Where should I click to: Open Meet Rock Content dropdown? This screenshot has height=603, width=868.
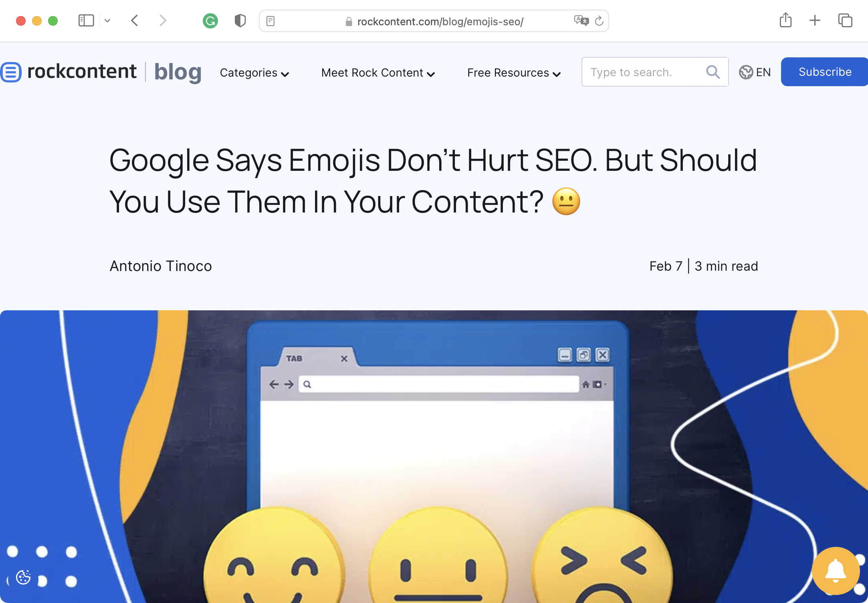pyautogui.click(x=378, y=73)
